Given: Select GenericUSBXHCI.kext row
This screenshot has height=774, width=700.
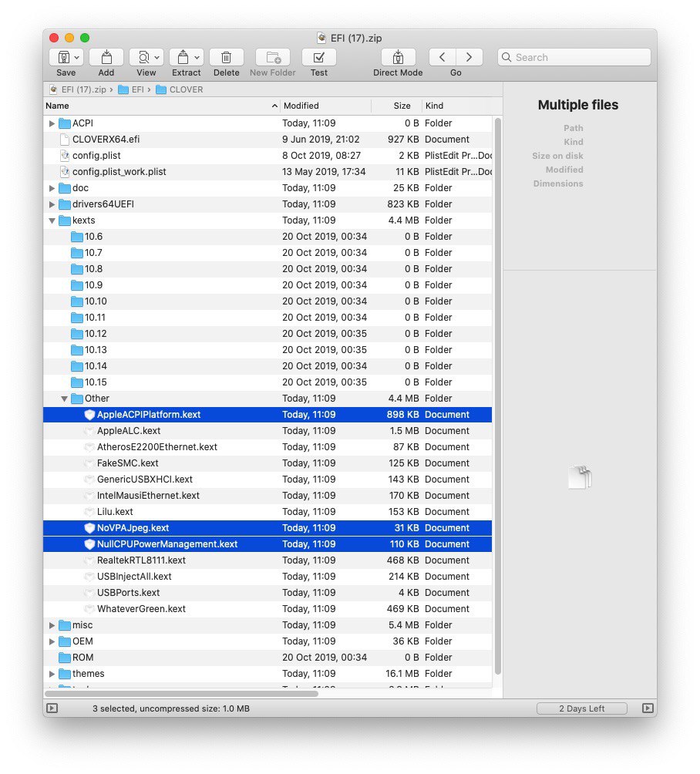Looking at the screenshot, I should pyautogui.click(x=268, y=480).
